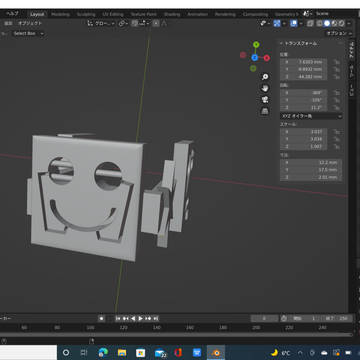This screenshot has height=360, width=360.
Task: Select wireframe viewport shading
Action: 320,23
